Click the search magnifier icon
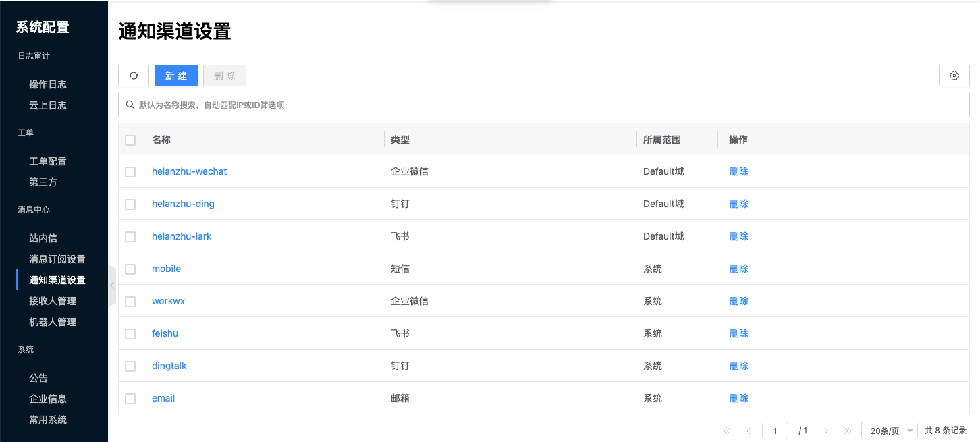 pos(130,105)
